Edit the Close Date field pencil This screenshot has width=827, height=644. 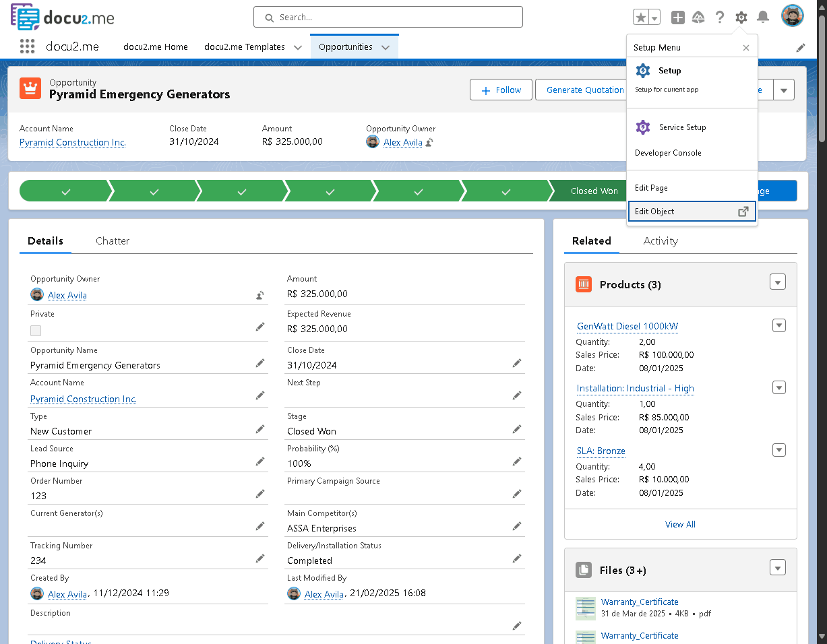click(x=517, y=363)
